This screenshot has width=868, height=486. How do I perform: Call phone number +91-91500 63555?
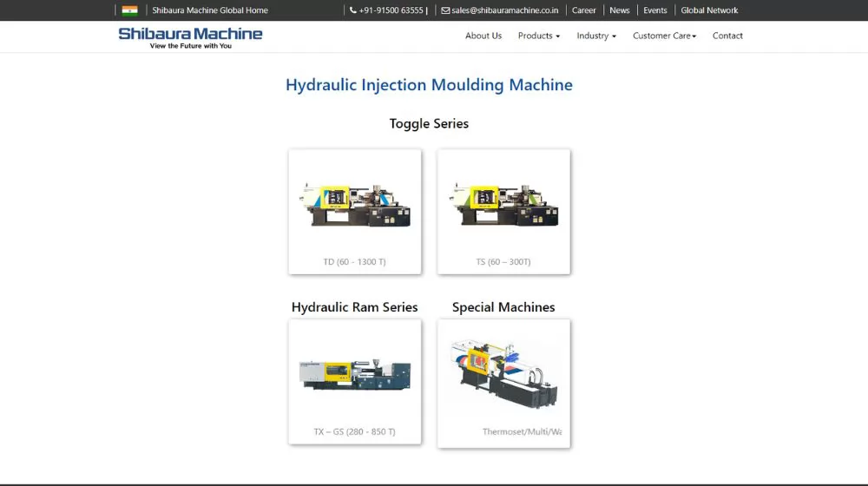[391, 10]
